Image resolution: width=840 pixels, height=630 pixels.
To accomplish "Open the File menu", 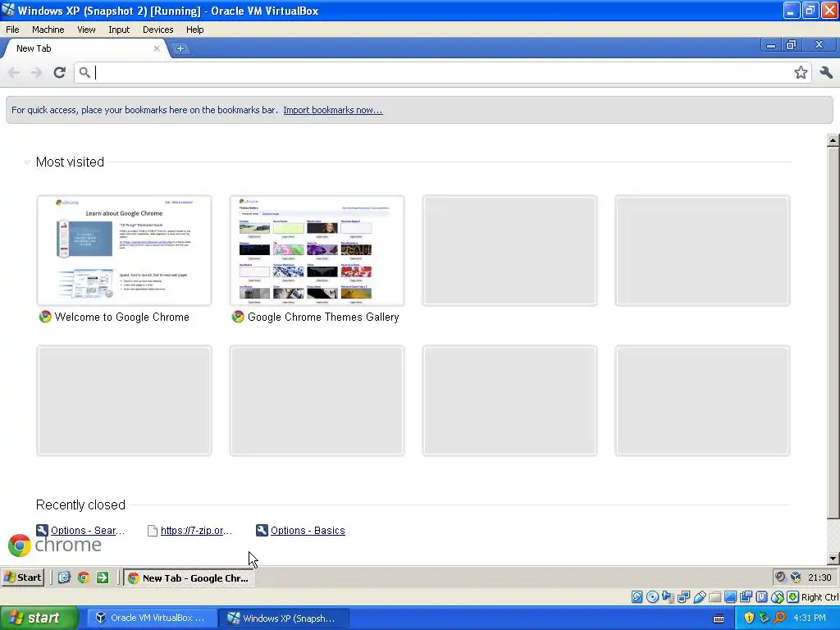I will point(12,30).
